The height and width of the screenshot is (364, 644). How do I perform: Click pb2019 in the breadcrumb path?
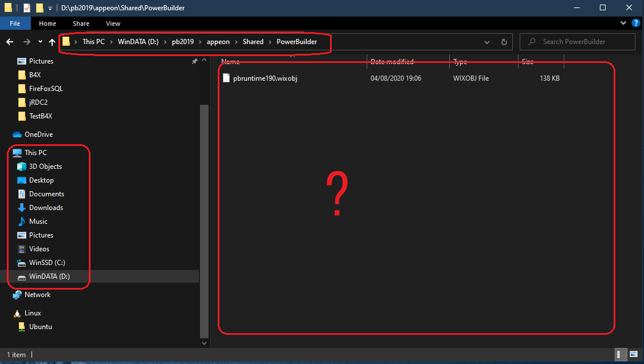tap(183, 42)
